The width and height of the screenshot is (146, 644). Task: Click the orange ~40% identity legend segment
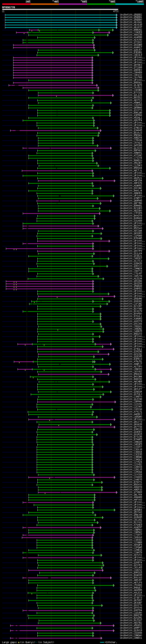coord(45,4)
